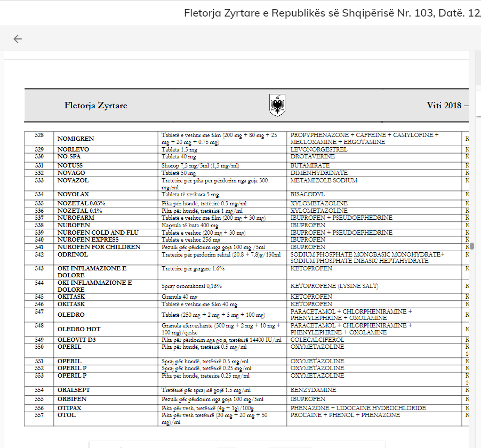The width and height of the screenshot is (481, 448).
Task: Click the NORLEVO row name
Action: [73, 150]
